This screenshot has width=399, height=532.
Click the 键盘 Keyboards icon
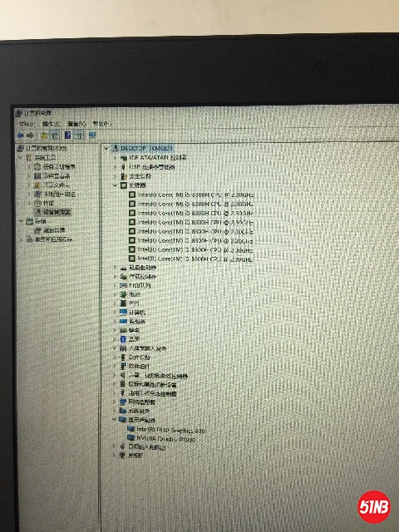pyautogui.click(x=124, y=330)
